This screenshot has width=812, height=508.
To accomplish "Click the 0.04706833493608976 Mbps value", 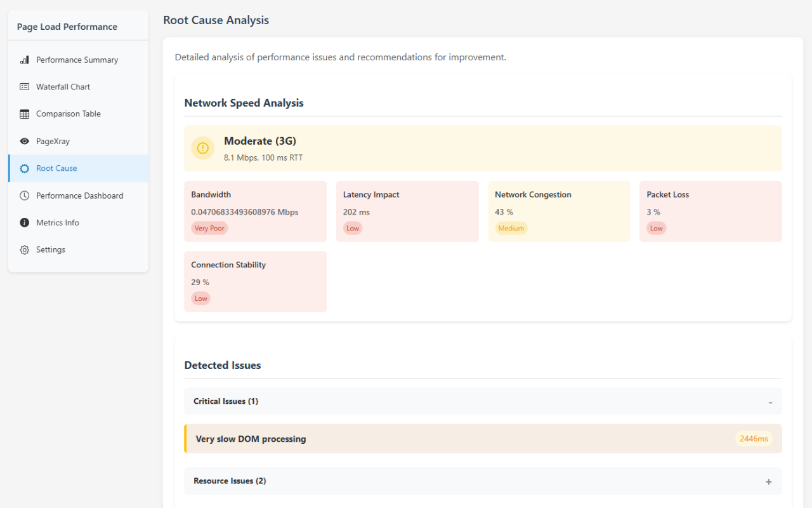I will 245,212.
